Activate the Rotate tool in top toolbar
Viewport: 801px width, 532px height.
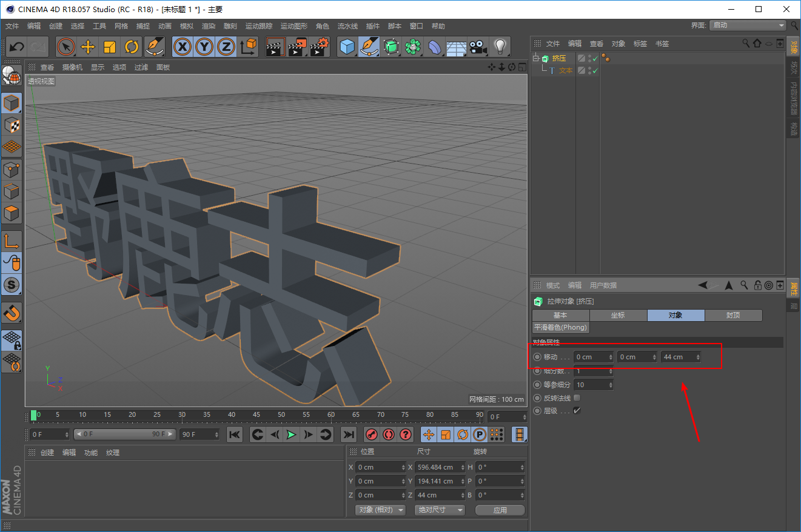point(132,47)
